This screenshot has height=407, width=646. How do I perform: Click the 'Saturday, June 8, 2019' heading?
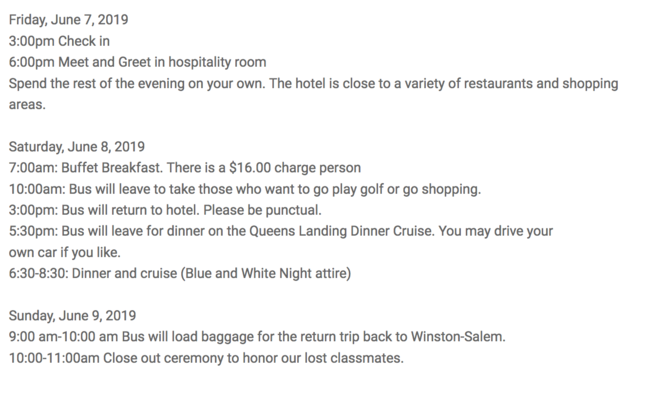tap(77, 147)
